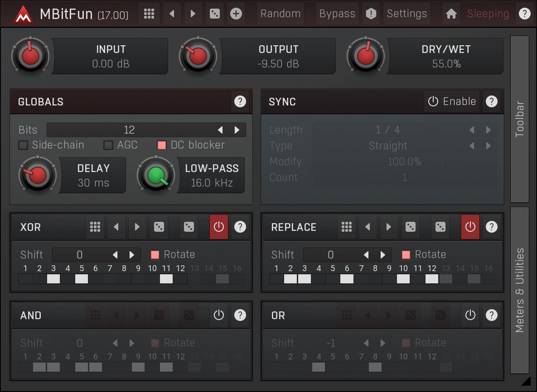This screenshot has width=537, height=392.
Task: Enable the AND section power button
Action: click(219, 315)
